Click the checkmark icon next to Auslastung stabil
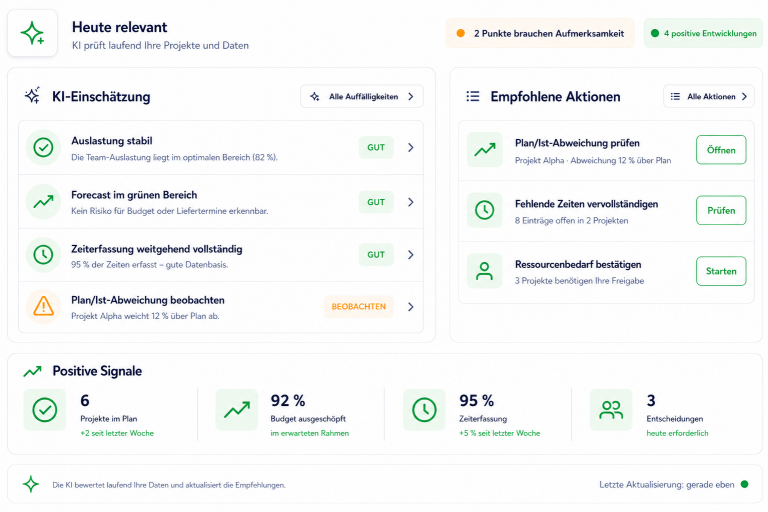768x512 pixels. coord(43,147)
